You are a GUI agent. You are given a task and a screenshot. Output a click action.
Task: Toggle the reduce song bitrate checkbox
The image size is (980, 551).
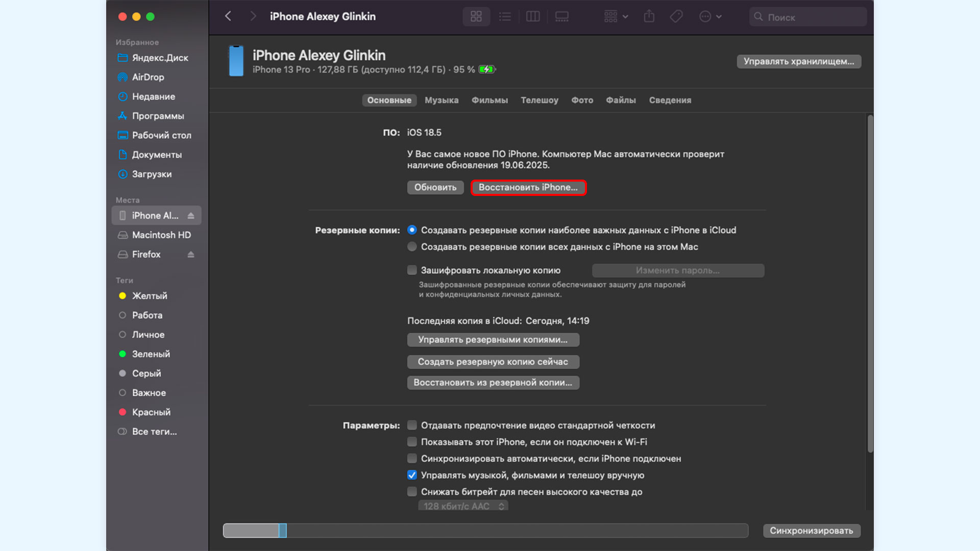(412, 492)
